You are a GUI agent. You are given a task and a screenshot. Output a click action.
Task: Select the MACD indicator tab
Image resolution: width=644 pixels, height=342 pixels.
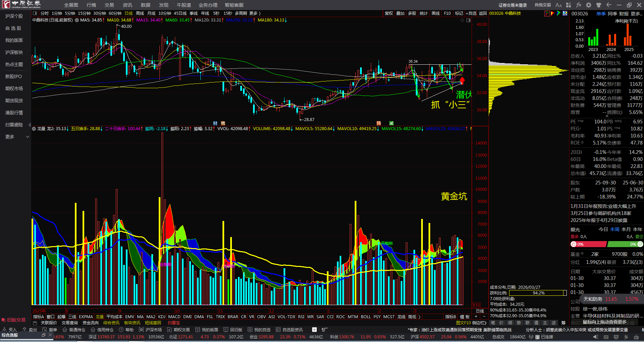(174, 317)
